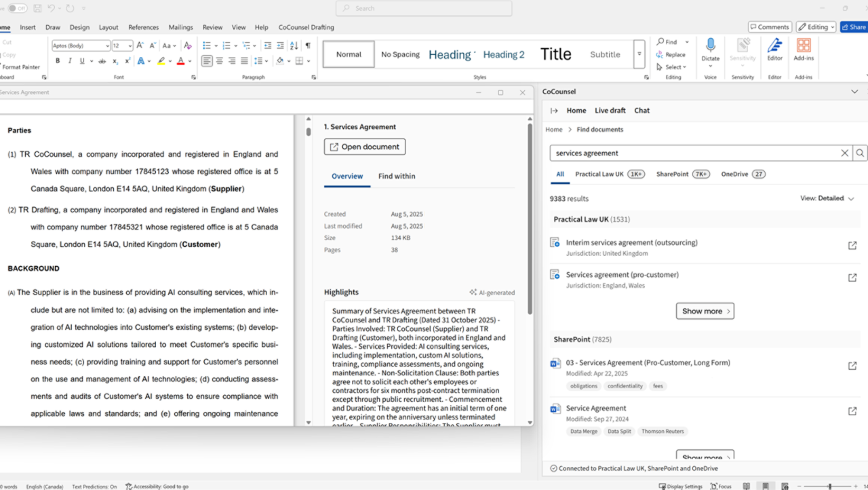868x490 pixels.
Task: Center the paragraph text
Action: coord(220,61)
